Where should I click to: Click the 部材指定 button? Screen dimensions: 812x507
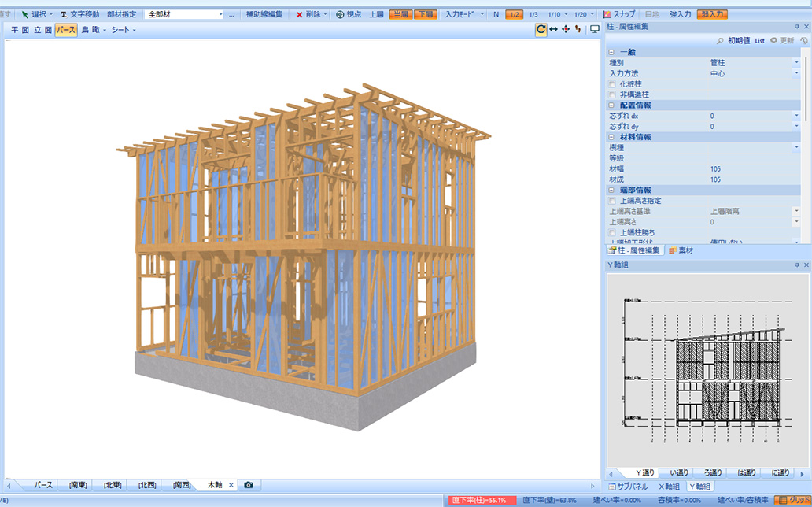tap(122, 14)
